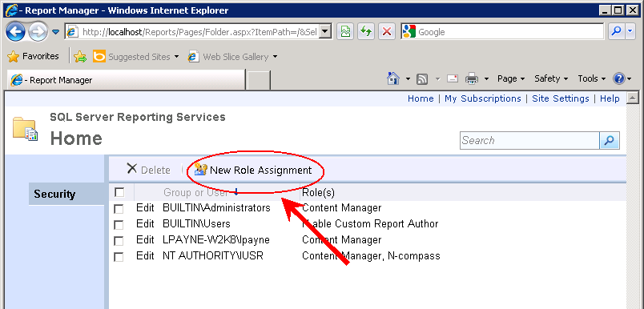Check the BUILTIN\Administrators row checkbox
Viewport: 644px width, 309px height.
[119, 209]
